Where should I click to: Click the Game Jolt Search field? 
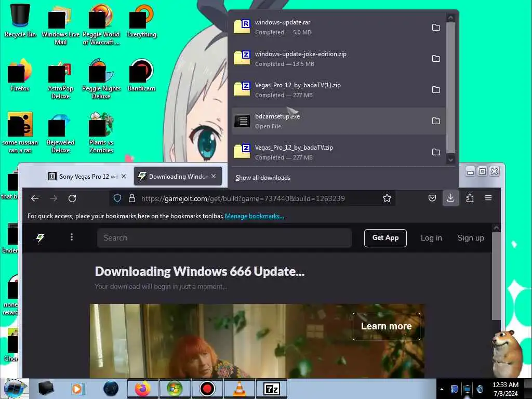pyautogui.click(x=224, y=238)
